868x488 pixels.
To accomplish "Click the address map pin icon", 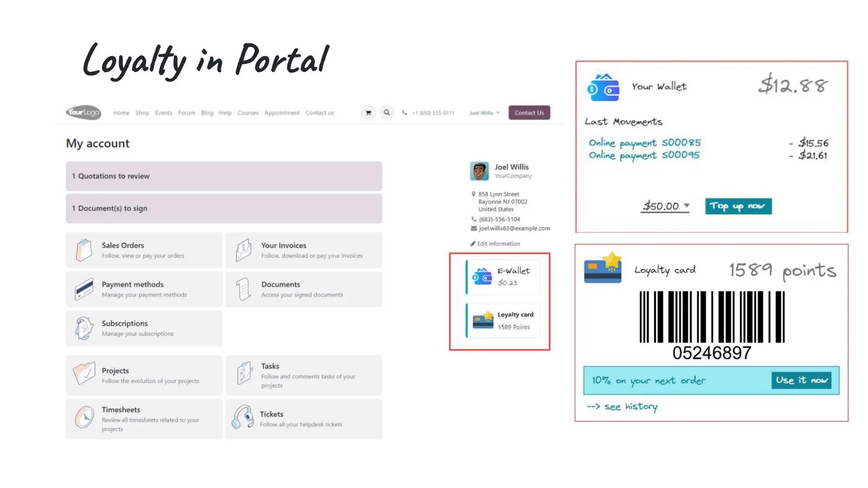I will [473, 194].
